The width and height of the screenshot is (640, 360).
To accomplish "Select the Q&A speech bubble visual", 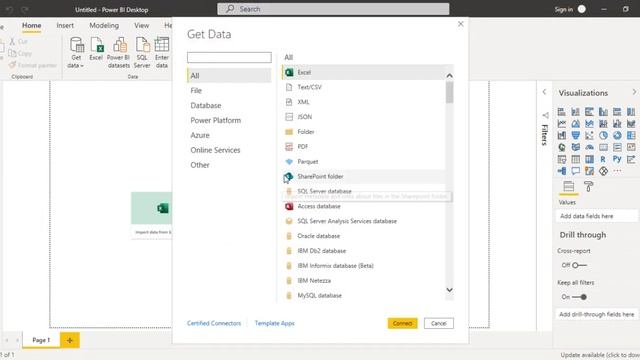I will click(576, 171).
